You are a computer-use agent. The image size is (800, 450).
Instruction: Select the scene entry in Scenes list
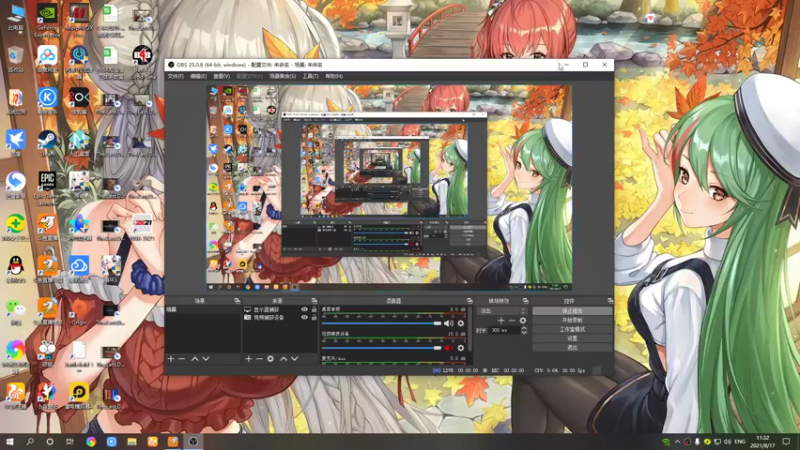point(203,310)
